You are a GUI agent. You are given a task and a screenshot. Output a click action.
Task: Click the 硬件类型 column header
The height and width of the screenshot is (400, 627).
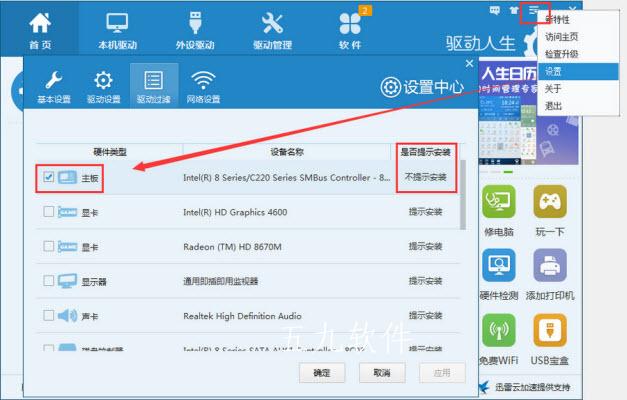[x=110, y=152]
